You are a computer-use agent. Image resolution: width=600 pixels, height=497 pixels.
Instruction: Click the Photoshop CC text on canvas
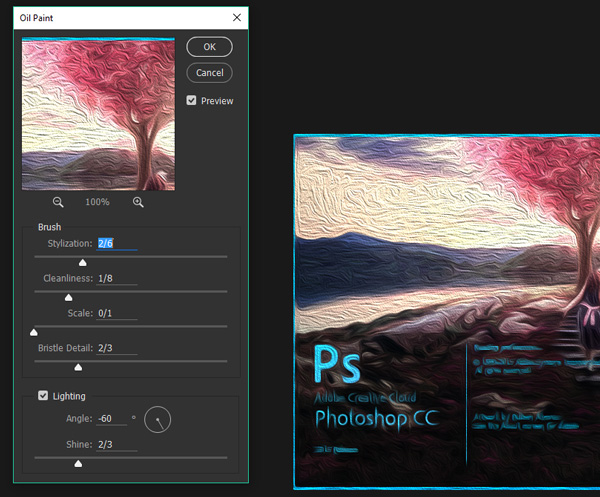(x=377, y=419)
